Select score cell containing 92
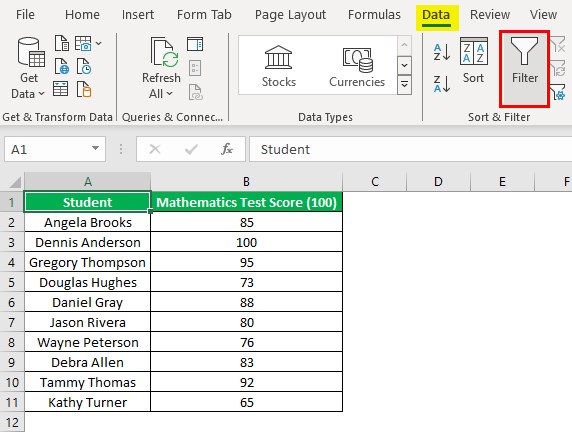This screenshot has width=572, height=432. [x=247, y=382]
